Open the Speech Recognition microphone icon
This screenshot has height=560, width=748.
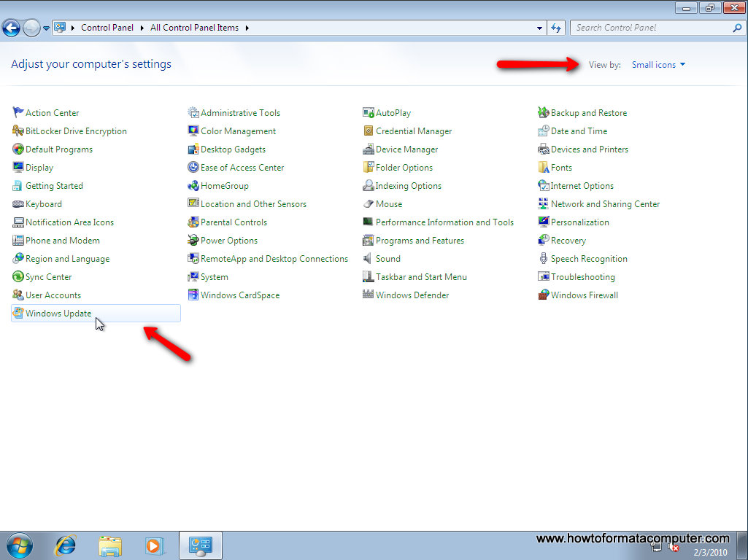(x=544, y=258)
